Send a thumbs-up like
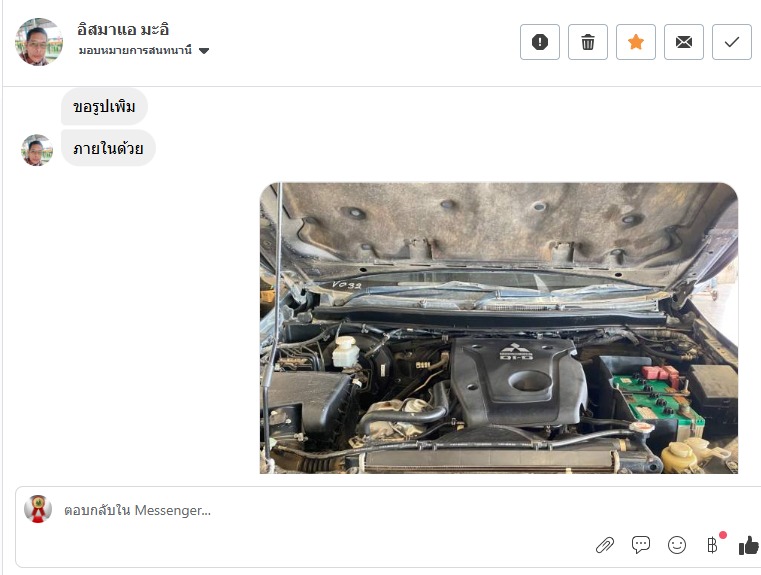761x575 pixels. click(749, 545)
